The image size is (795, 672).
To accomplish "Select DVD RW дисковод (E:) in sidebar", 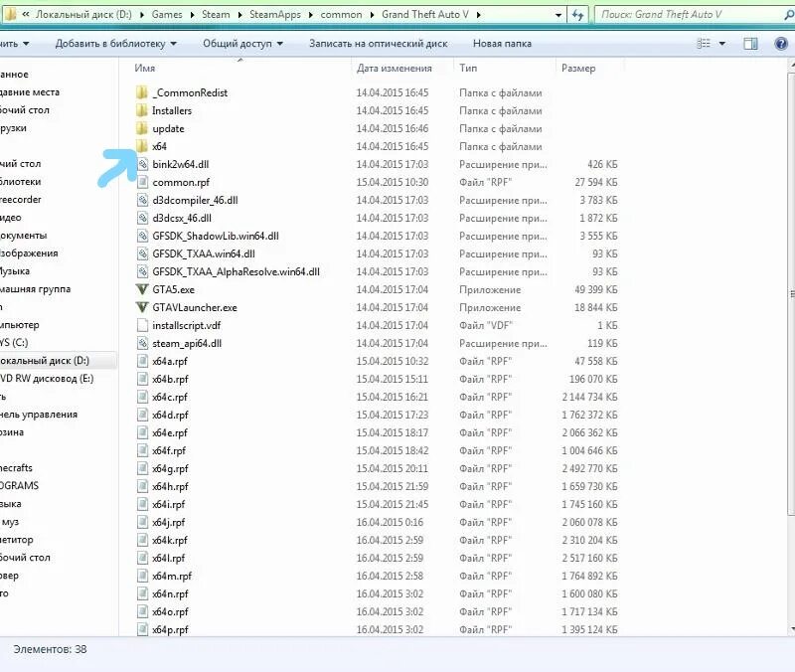I will tap(47, 379).
